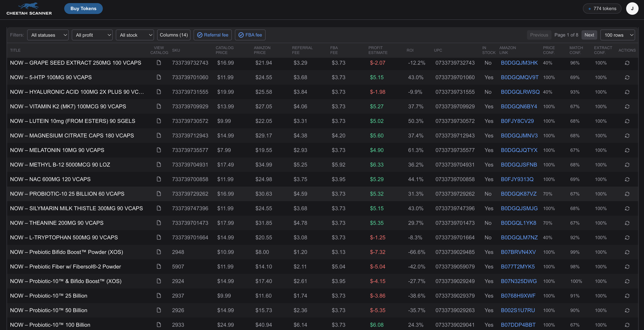Viewport: 644px width, 330px height.
Task: Toggle the Referral fee option
Action: (212, 35)
